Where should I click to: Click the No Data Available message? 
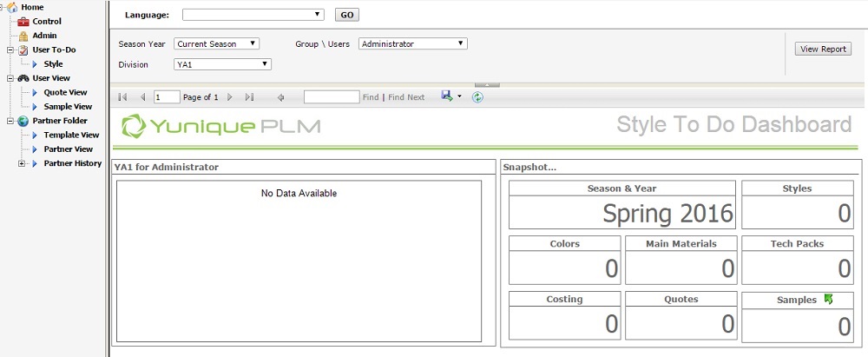pyautogui.click(x=299, y=194)
